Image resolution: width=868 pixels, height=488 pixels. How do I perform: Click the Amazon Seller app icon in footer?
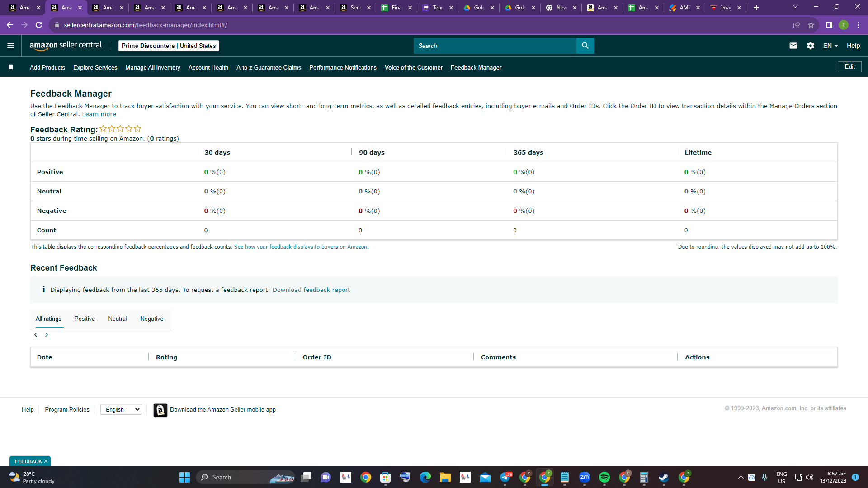click(160, 410)
